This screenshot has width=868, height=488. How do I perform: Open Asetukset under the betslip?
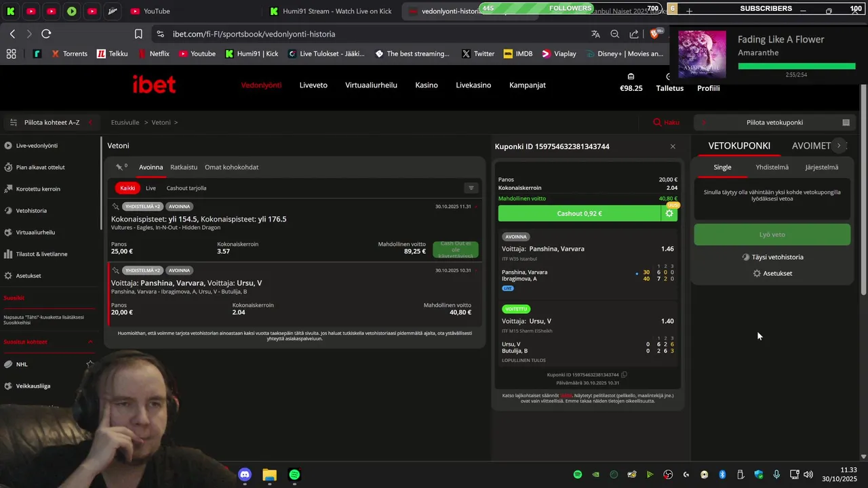[772, 274]
